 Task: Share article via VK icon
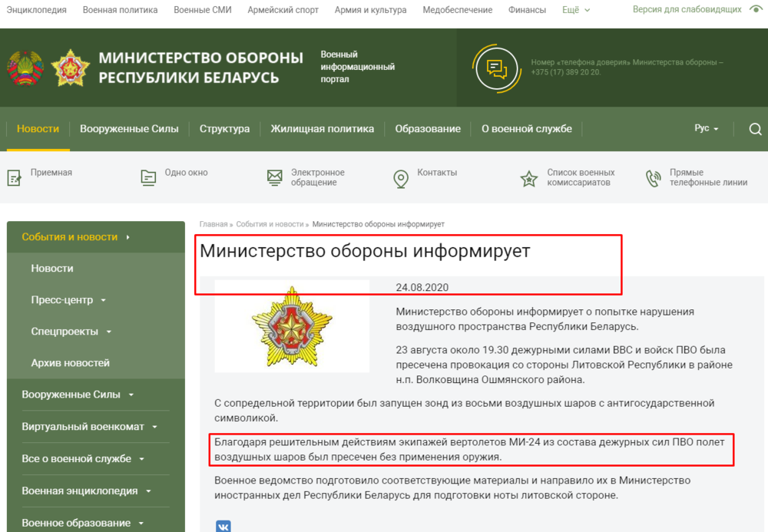tap(222, 527)
